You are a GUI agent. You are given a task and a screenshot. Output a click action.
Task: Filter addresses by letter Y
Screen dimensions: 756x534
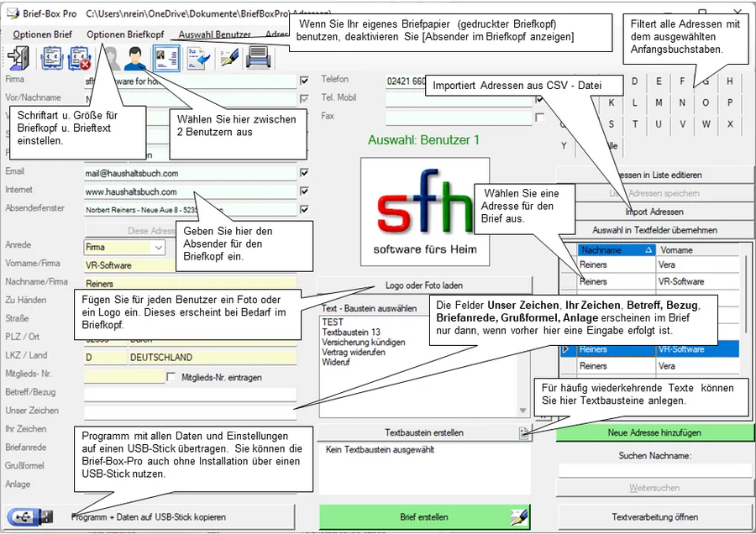click(x=564, y=145)
